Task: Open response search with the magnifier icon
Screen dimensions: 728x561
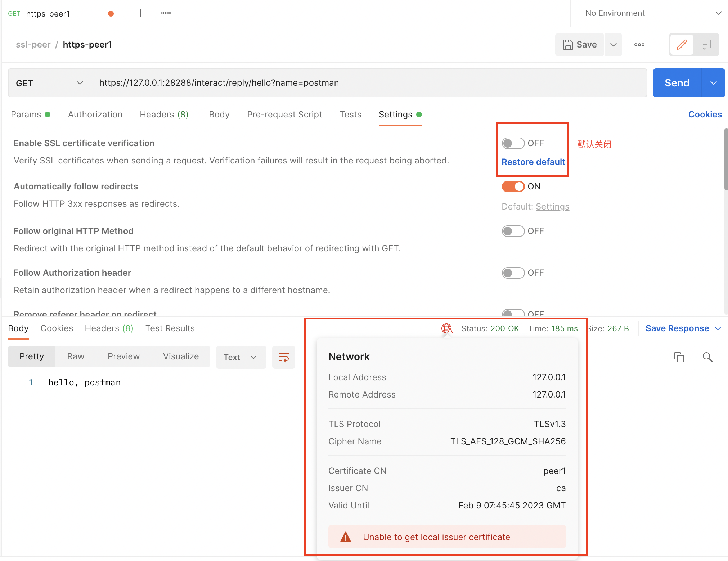Action: (707, 357)
